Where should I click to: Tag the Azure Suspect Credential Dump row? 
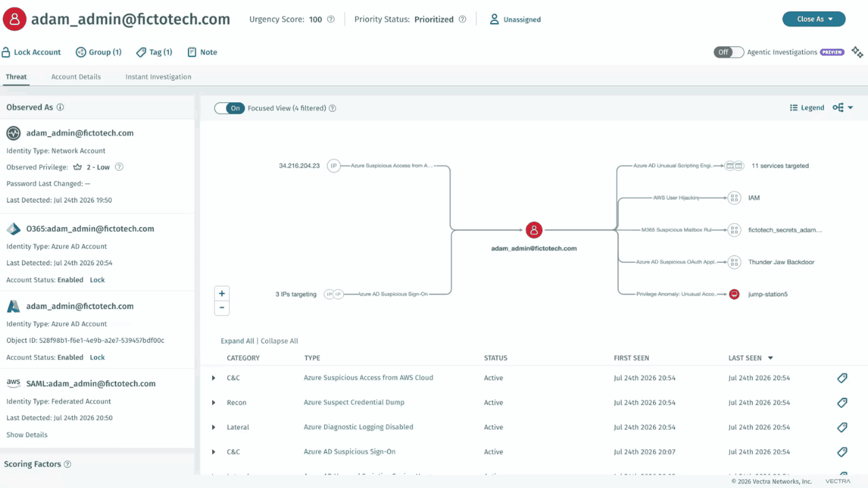point(842,403)
